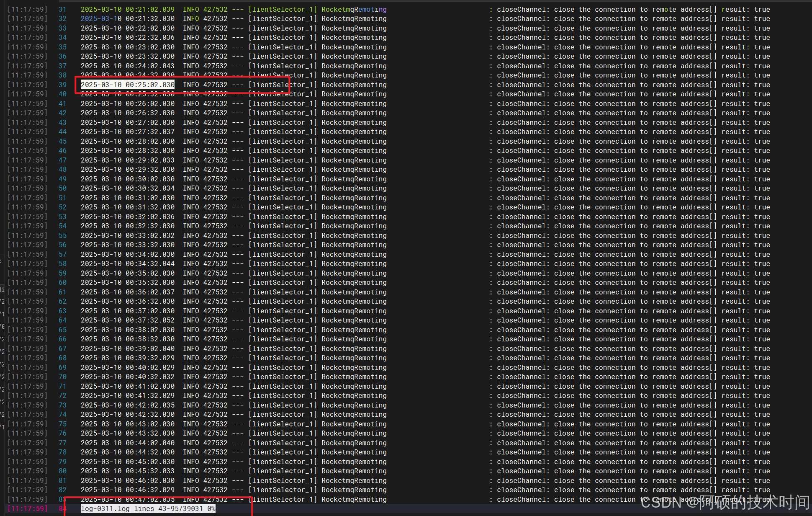Image resolution: width=812 pixels, height=516 pixels.
Task: Click the magenta [11:17:59] timestamp on last row
Action: coord(28,508)
